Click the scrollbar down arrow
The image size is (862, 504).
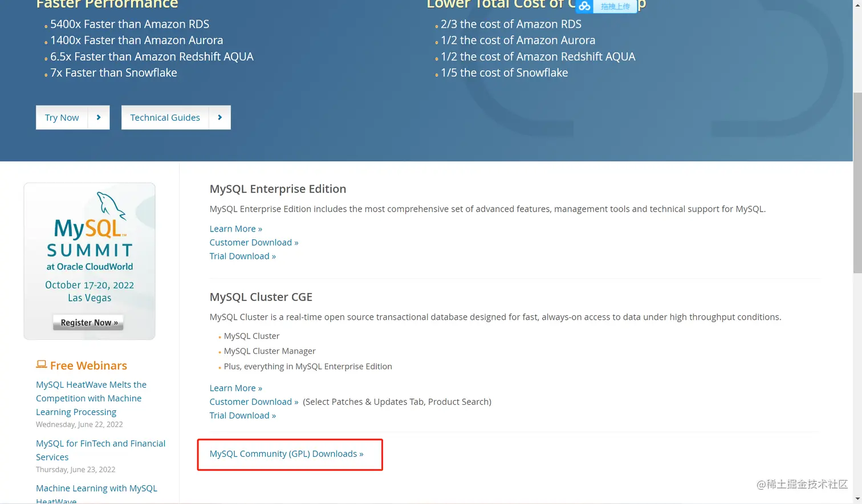(857, 499)
